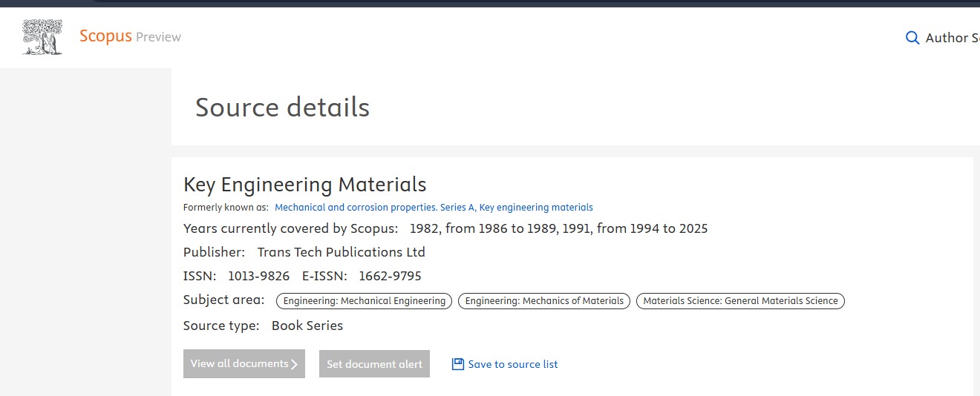Click the View all documents button

tap(244, 363)
